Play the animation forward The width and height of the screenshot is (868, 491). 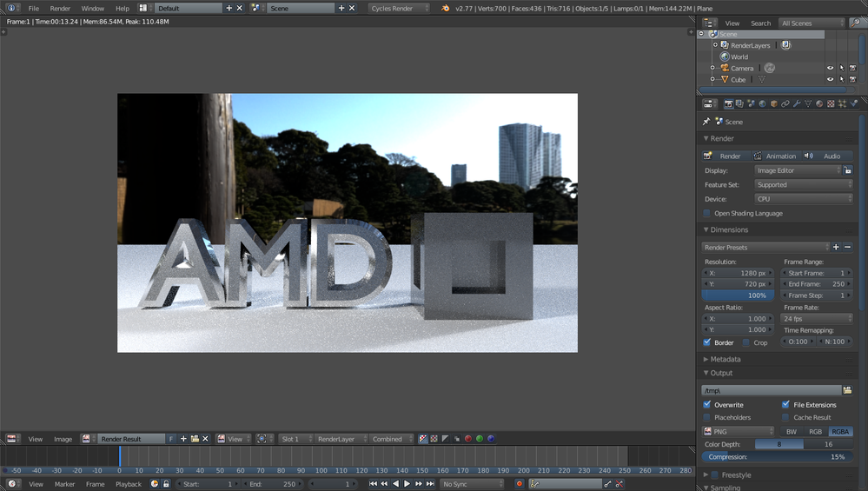coord(407,484)
